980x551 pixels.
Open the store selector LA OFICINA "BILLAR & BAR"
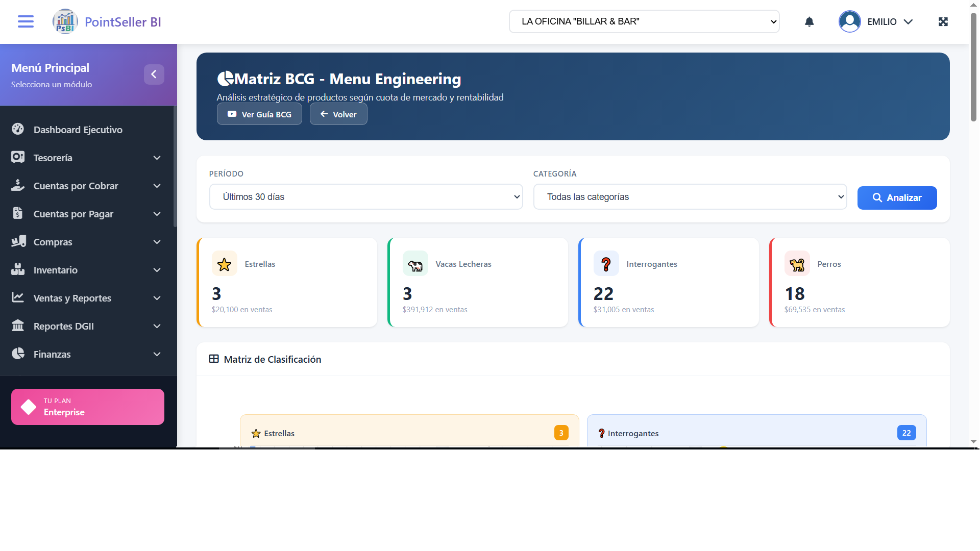click(x=644, y=21)
